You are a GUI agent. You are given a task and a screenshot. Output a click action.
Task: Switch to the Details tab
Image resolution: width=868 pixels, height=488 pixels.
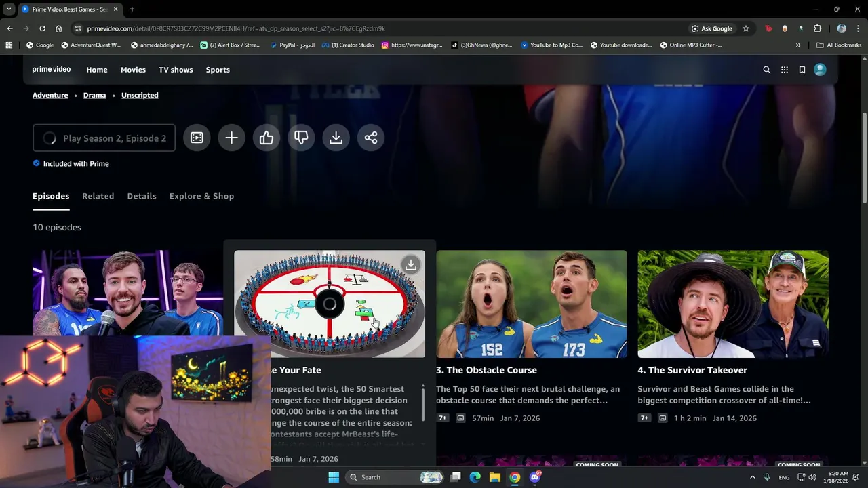(142, 196)
